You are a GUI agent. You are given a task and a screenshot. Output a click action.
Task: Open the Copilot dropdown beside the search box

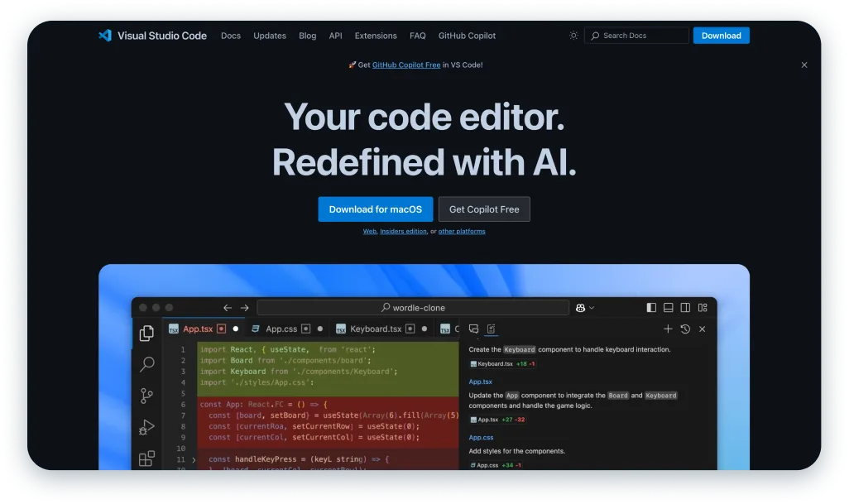click(586, 307)
